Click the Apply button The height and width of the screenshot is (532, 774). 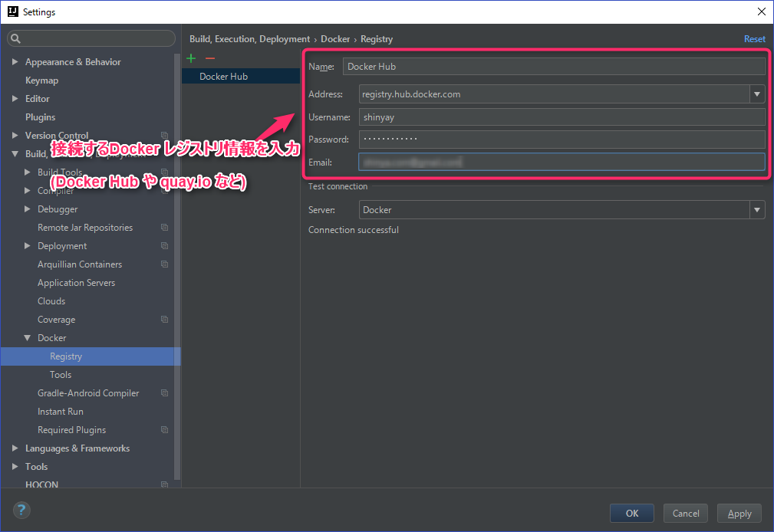739,514
